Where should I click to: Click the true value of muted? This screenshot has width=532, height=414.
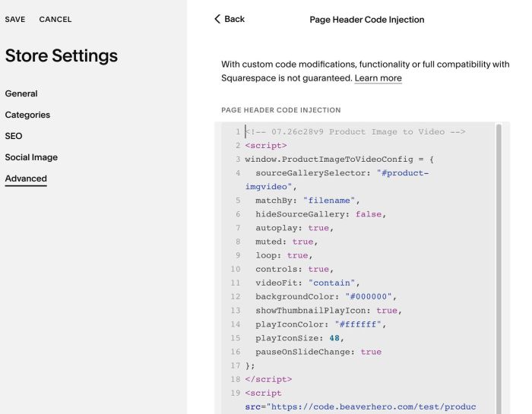click(x=303, y=242)
